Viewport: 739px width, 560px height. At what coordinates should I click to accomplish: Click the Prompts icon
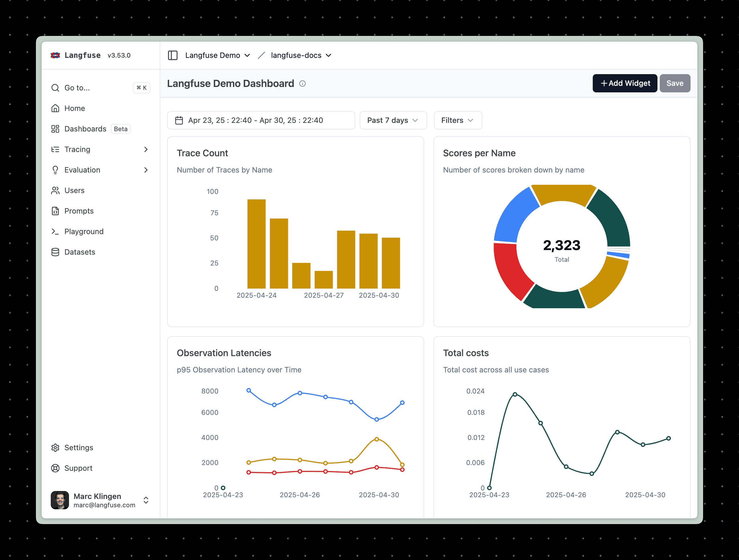[x=56, y=211]
